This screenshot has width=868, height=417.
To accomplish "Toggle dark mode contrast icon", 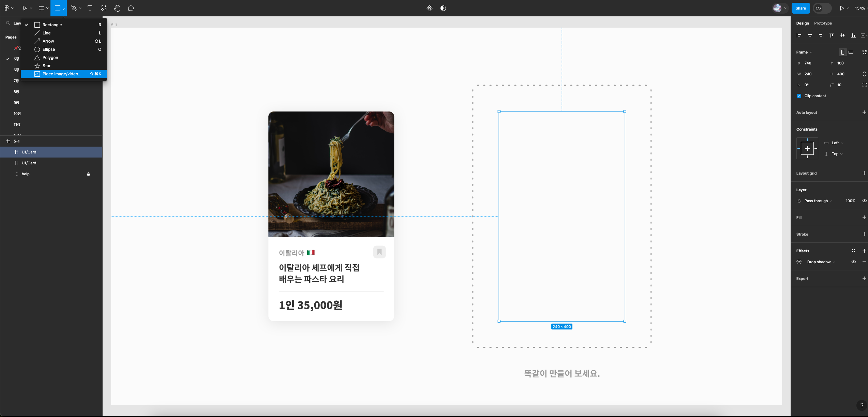I will 443,8.
